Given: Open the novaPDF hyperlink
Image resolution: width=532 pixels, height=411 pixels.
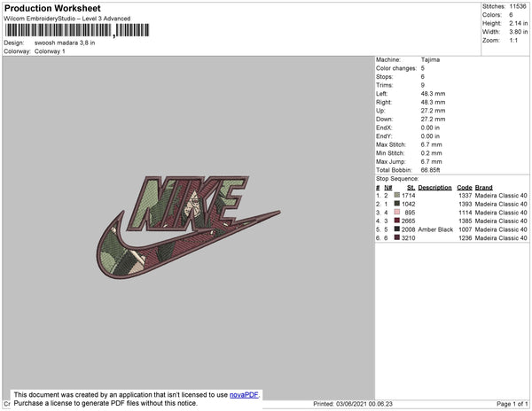Looking at the screenshot, I should point(244,395).
